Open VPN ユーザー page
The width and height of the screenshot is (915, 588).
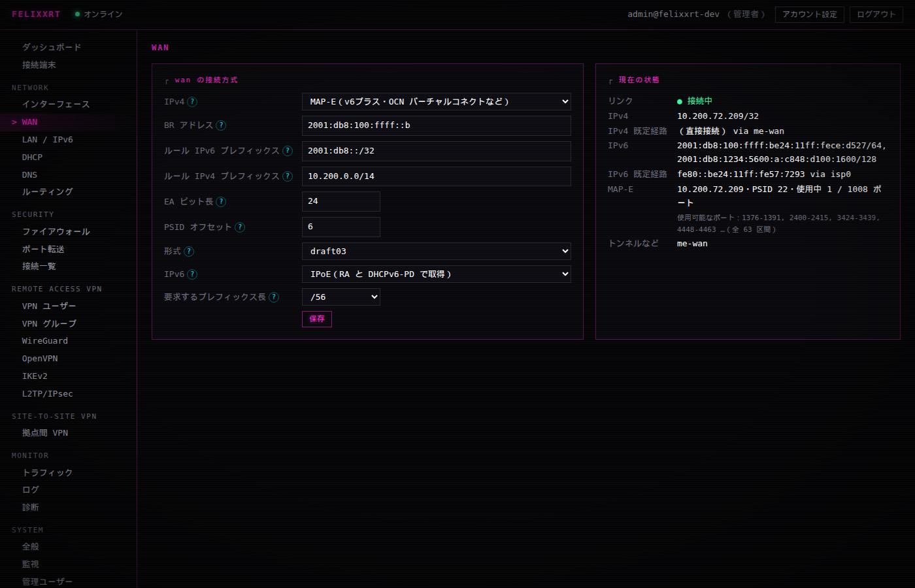49,306
